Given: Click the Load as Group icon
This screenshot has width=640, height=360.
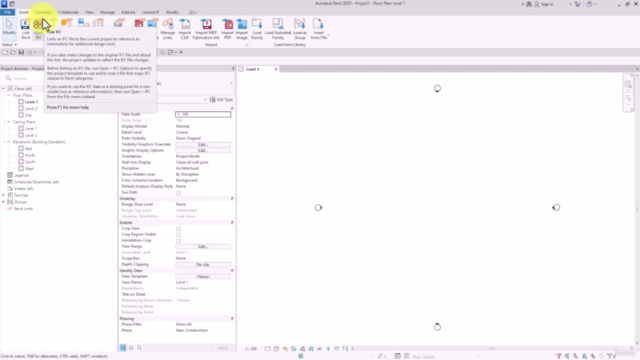Looking at the screenshot, I should tap(300, 29).
